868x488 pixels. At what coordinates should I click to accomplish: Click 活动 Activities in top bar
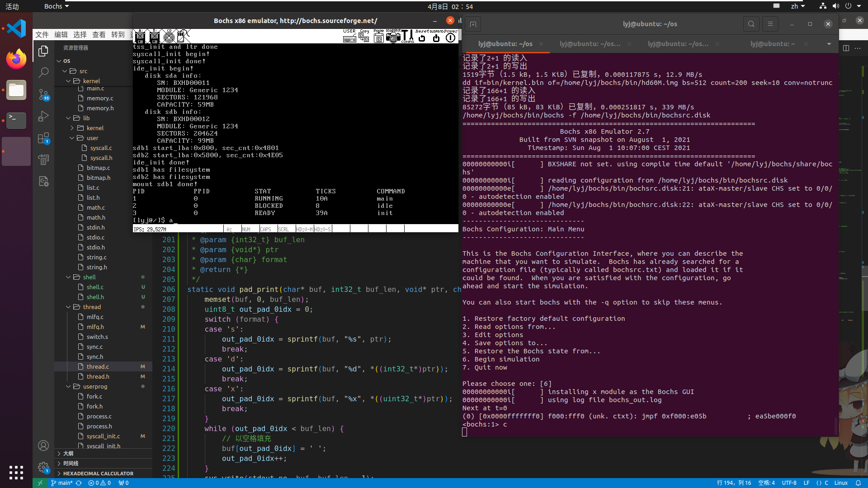pos(12,6)
